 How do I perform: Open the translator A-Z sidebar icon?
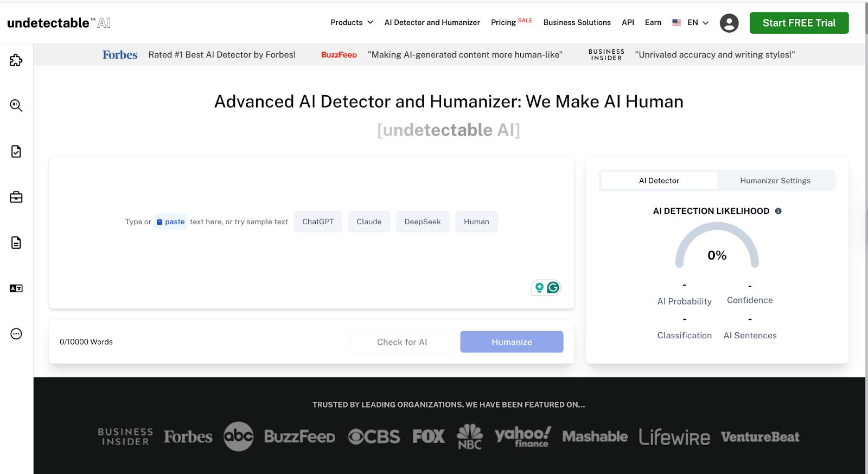pyautogui.click(x=16, y=288)
